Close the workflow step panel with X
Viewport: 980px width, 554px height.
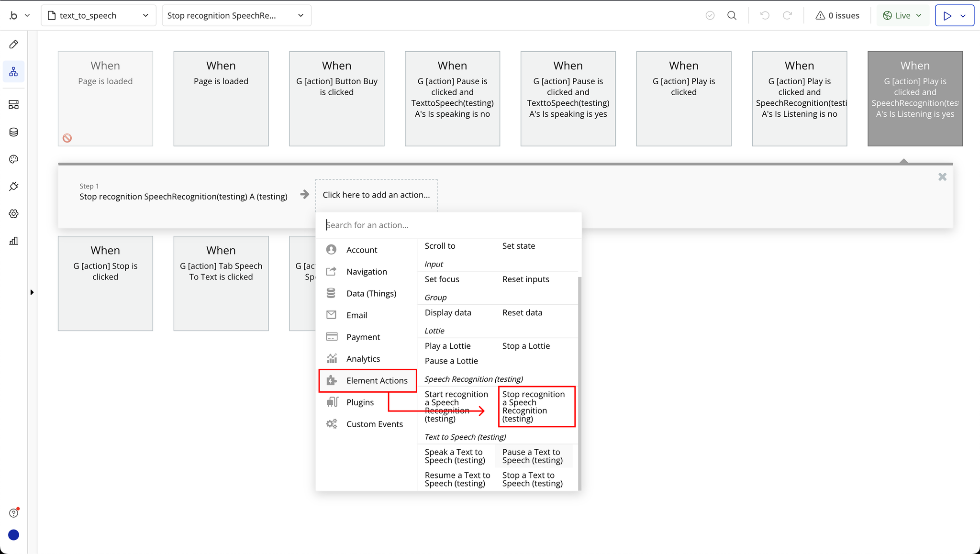point(942,177)
